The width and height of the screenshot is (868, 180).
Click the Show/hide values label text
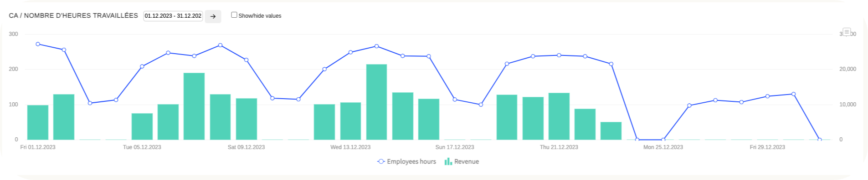click(x=260, y=16)
